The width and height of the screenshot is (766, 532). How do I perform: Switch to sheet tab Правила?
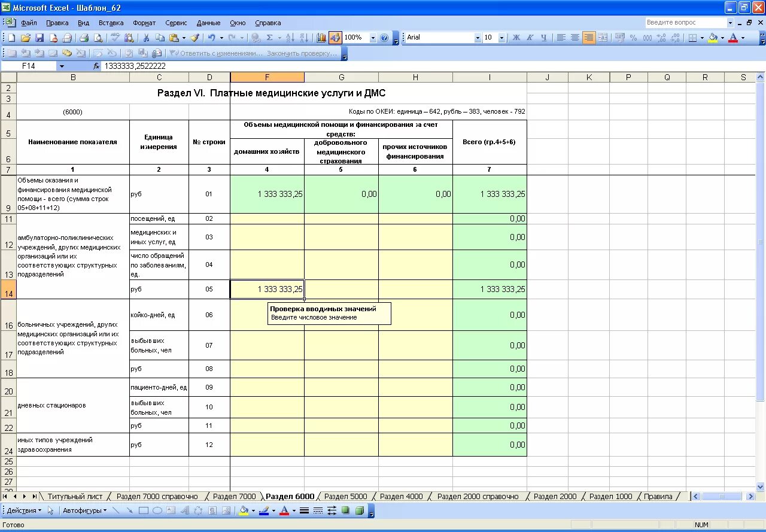tap(658, 496)
